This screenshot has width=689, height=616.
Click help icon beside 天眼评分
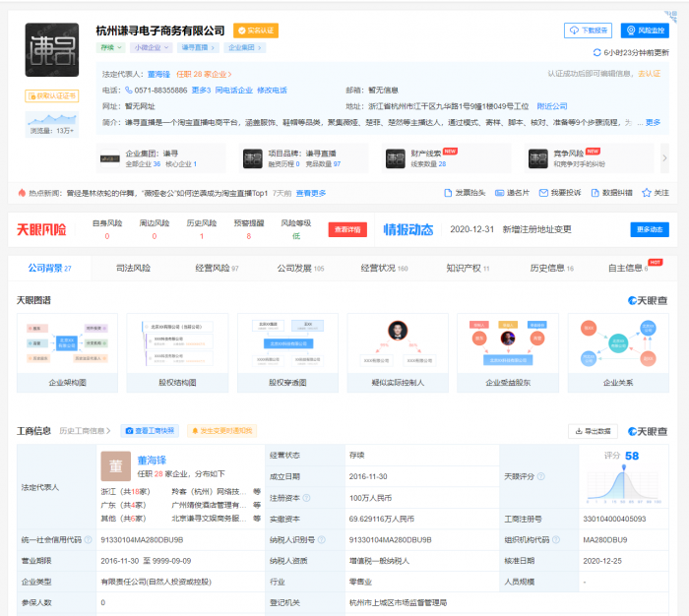click(541, 476)
